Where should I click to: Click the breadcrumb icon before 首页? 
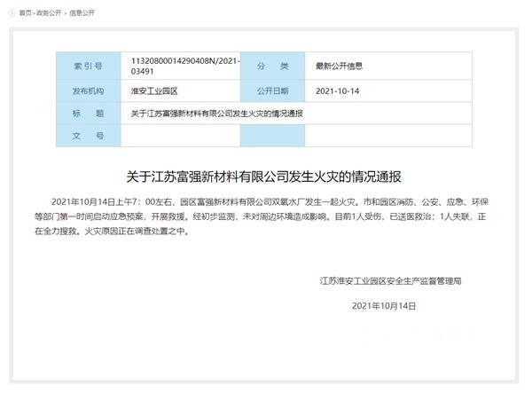click(x=12, y=13)
